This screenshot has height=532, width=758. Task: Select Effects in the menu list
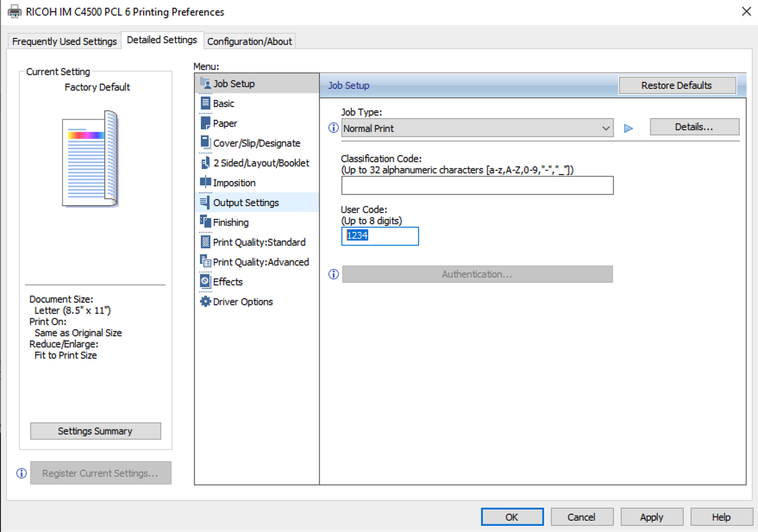click(x=257, y=282)
